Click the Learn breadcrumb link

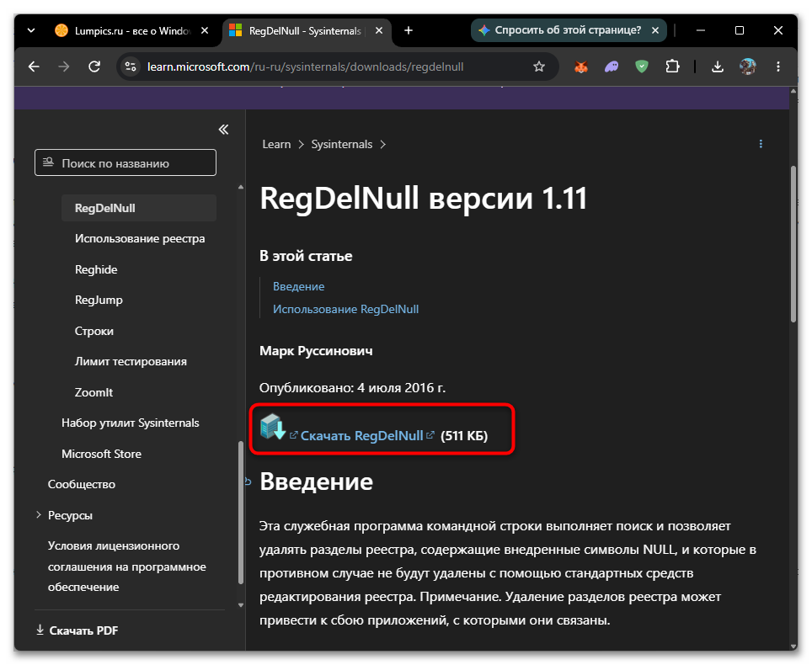(276, 145)
